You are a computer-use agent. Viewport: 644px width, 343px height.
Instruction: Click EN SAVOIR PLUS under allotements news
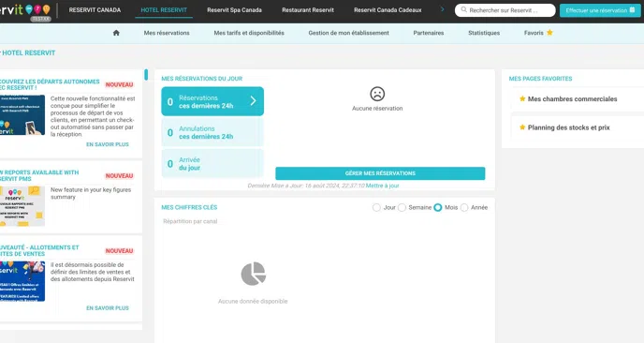[108, 308]
